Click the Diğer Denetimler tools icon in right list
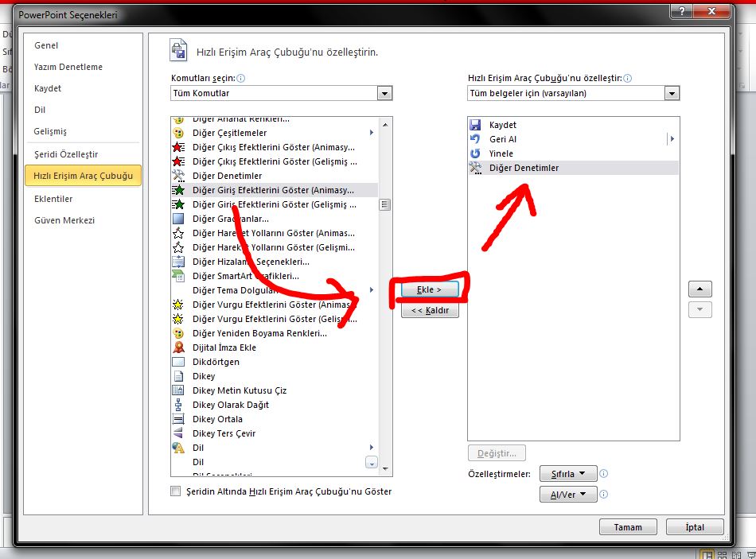The width and height of the screenshot is (756, 559). (475, 168)
